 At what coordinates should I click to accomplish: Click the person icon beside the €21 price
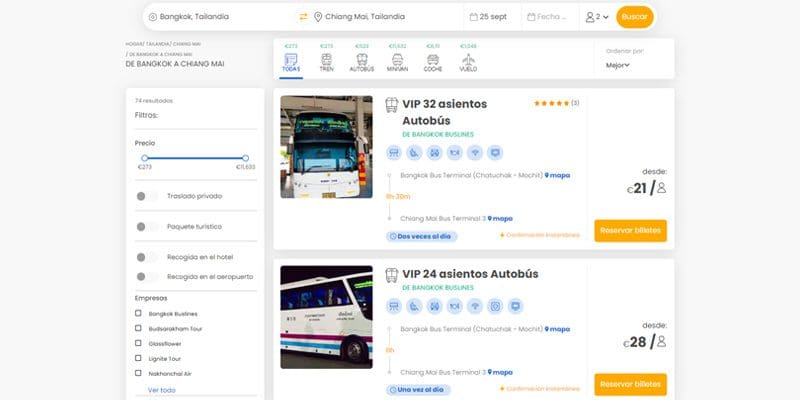pos(661,188)
